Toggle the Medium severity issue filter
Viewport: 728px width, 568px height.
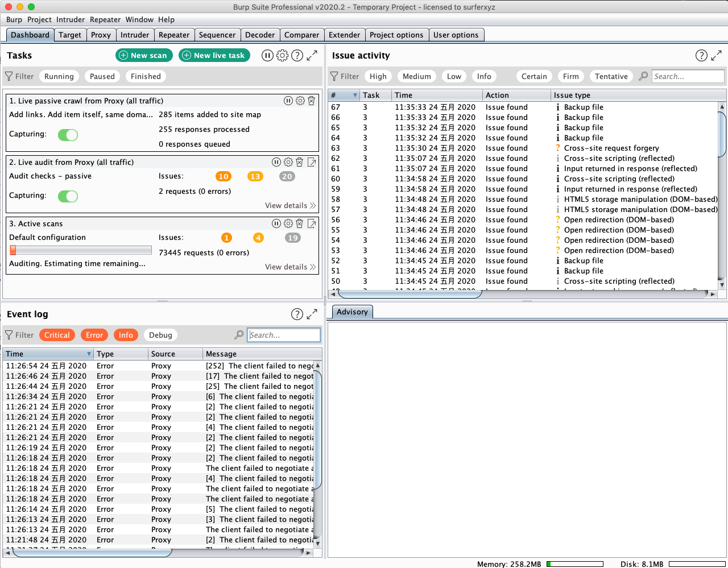coord(417,76)
